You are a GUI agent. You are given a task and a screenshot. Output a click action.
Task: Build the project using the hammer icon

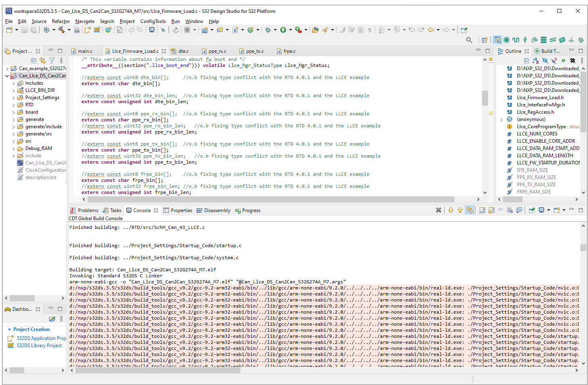(x=62, y=30)
